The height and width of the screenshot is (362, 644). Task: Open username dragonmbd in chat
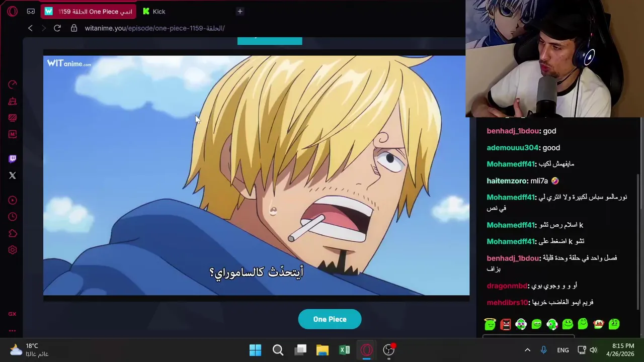(x=507, y=286)
